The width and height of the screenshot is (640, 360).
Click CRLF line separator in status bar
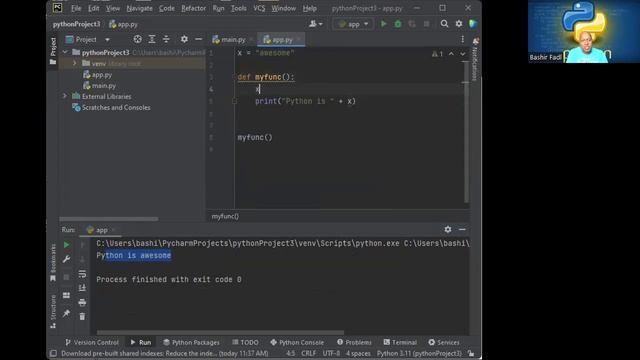pos(309,353)
